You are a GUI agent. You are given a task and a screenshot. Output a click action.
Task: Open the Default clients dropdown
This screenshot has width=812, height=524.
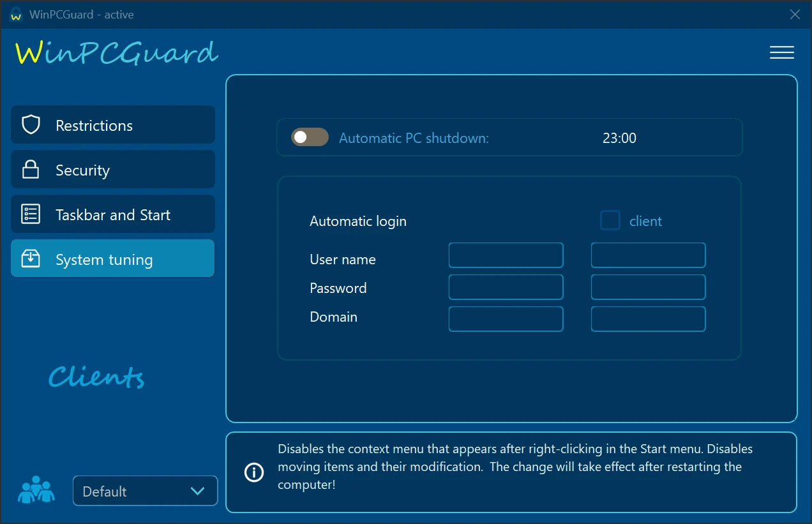pos(146,491)
